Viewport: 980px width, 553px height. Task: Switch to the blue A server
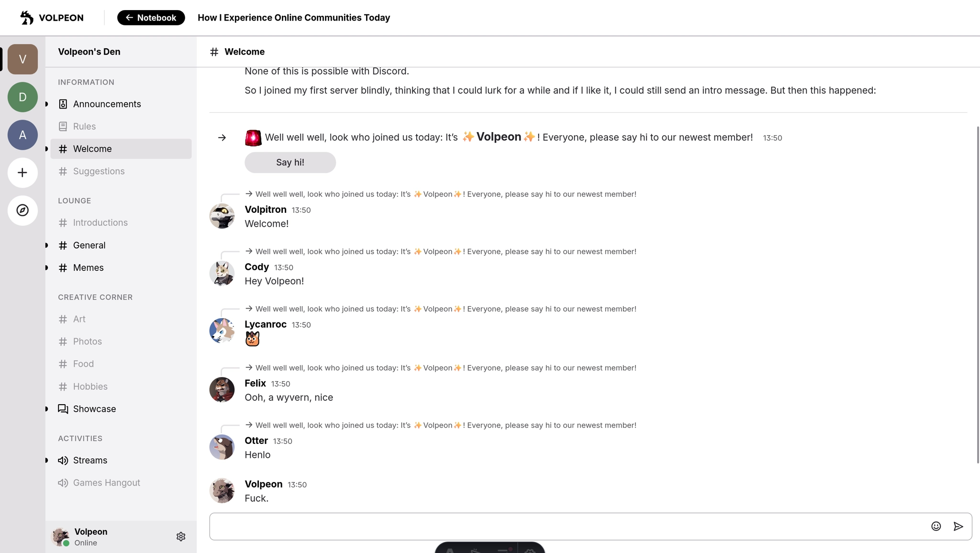[22, 135]
